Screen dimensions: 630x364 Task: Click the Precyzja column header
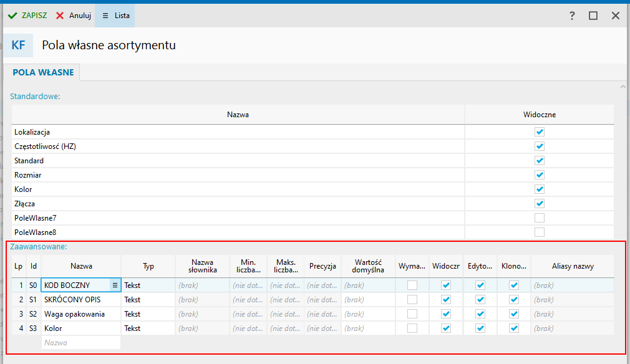[322, 266]
